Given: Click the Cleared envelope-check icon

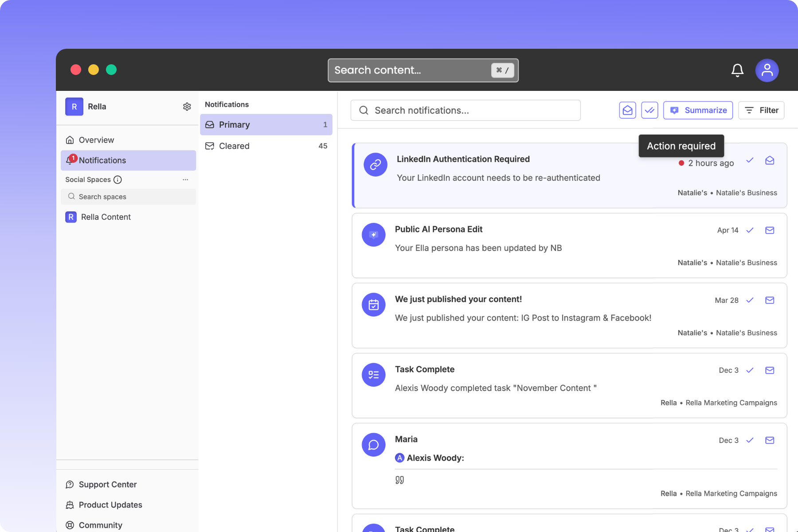Looking at the screenshot, I should coord(210,146).
